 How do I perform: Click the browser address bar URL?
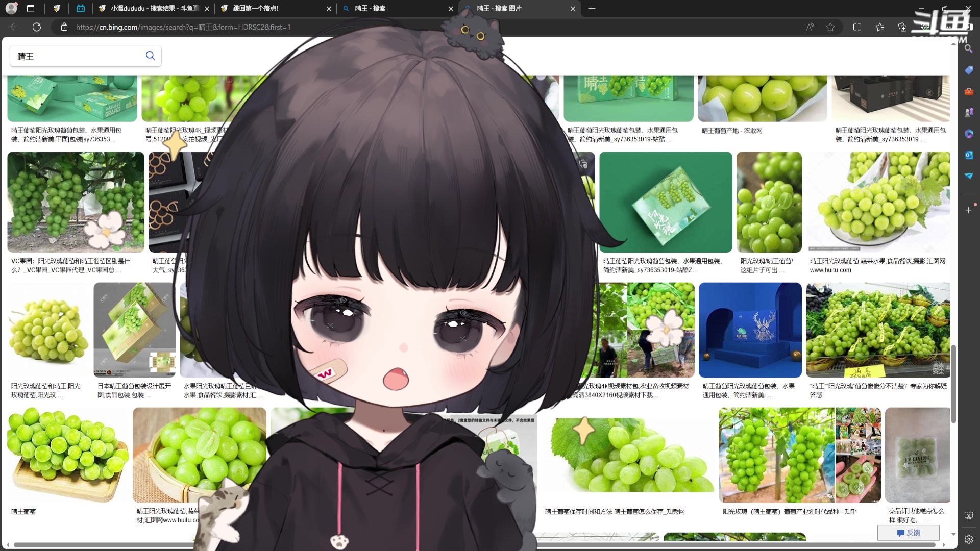[183, 27]
